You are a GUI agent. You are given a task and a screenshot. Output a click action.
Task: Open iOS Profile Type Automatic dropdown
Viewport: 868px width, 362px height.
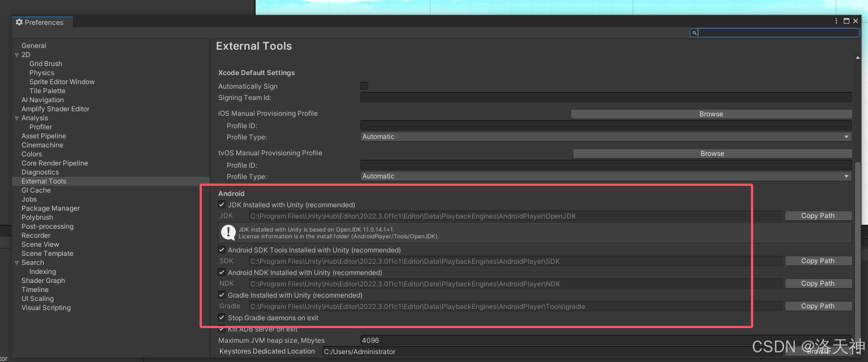(x=606, y=137)
